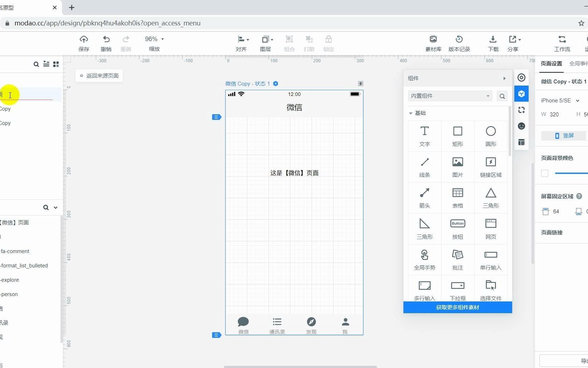Screen dimensions: 588x368
Task: Select the Web page (网页) component
Action: pos(491,229)
